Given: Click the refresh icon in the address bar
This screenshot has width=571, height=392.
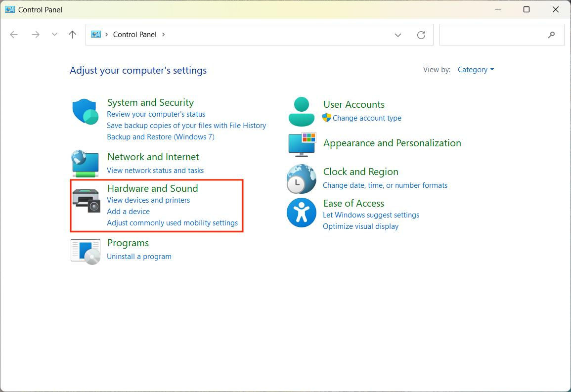Looking at the screenshot, I should coord(421,35).
